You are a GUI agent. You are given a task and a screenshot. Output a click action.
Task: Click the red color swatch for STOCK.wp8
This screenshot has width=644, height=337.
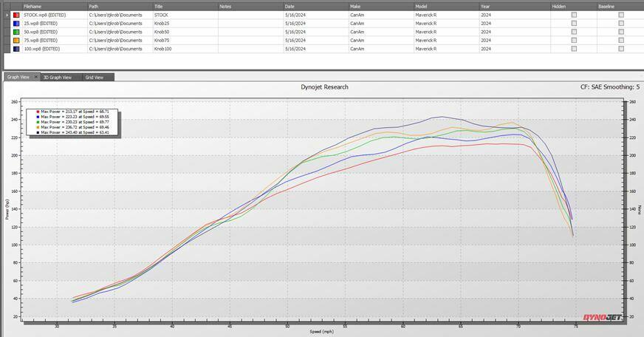[16, 15]
